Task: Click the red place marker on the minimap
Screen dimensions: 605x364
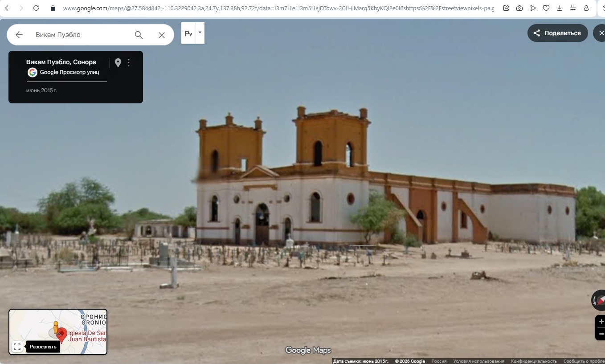Action: pyautogui.click(x=61, y=335)
